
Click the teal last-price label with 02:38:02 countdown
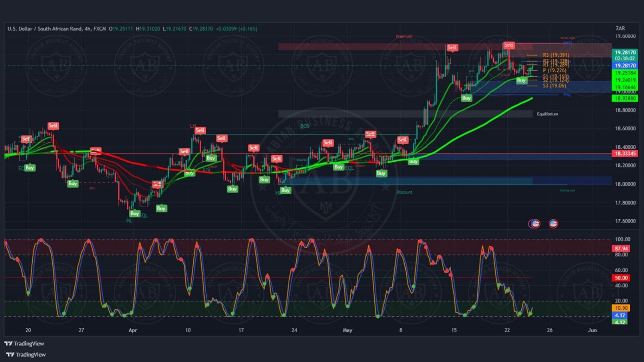(x=625, y=55)
